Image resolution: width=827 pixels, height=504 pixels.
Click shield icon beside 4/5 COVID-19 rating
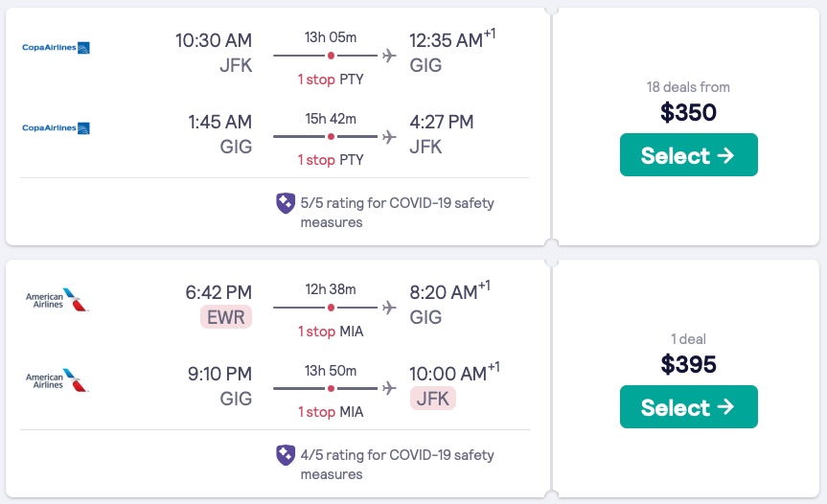pyautogui.click(x=285, y=455)
